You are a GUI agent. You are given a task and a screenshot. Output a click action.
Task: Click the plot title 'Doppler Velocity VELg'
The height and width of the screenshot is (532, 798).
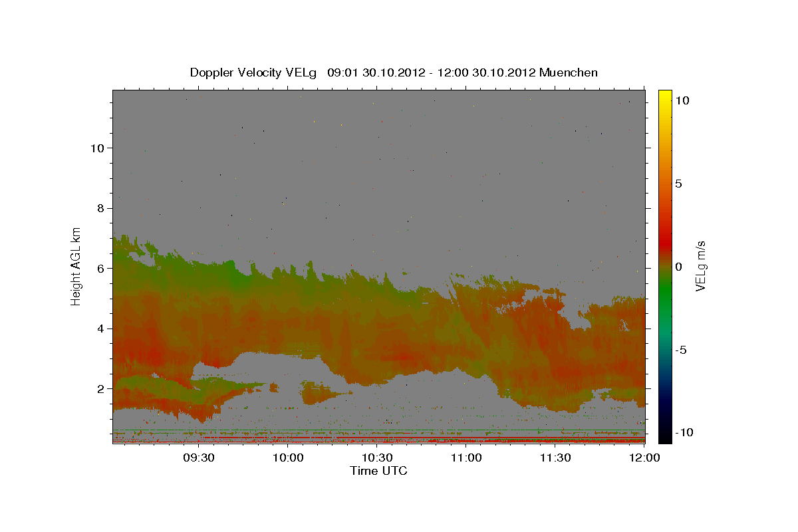[253, 72]
